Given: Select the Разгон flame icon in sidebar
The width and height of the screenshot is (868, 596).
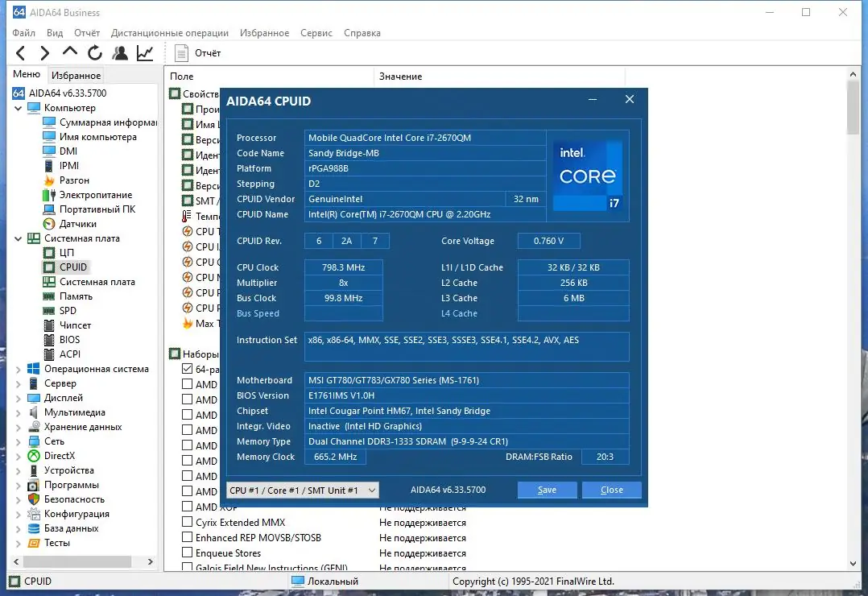Looking at the screenshot, I should [x=50, y=180].
